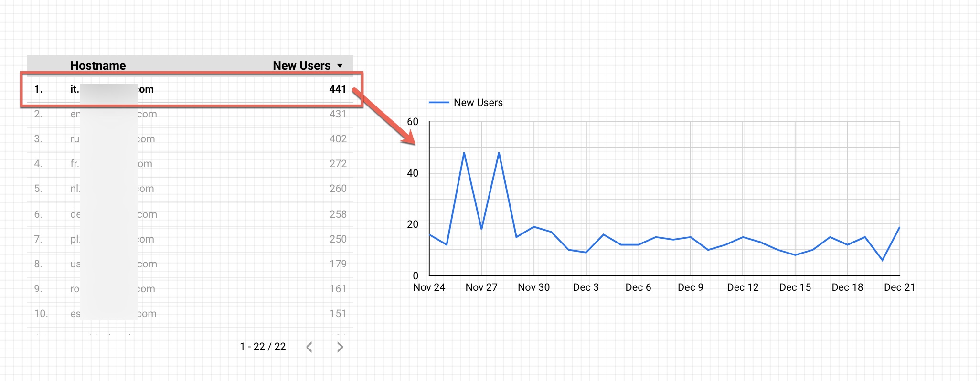Select the row with 258 new users

point(191,214)
